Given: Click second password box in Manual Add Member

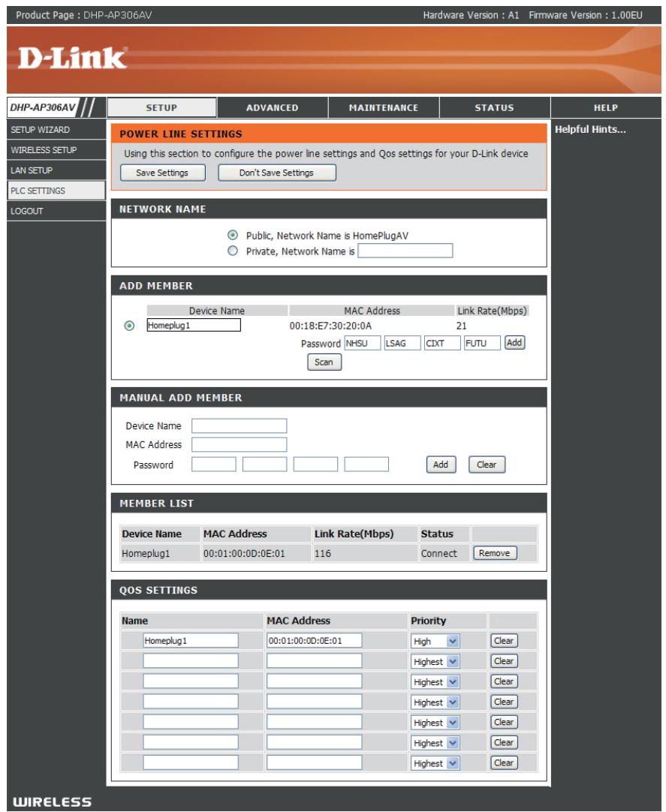Looking at the screenshot, I should click(x=264, y=464).
